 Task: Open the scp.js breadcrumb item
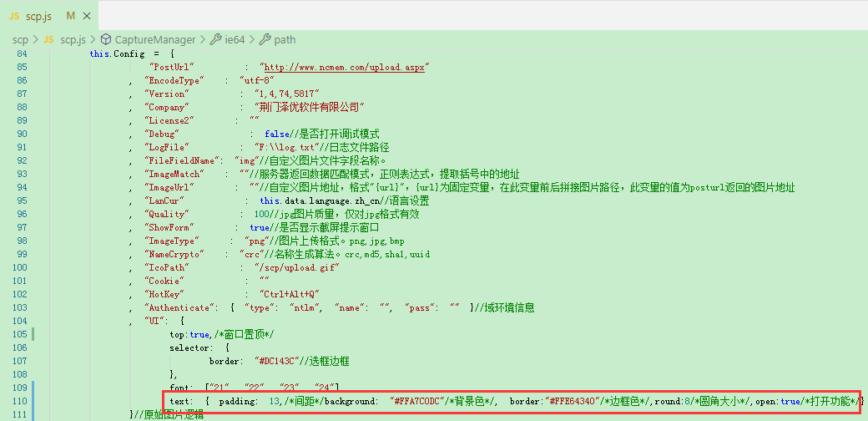73,39
